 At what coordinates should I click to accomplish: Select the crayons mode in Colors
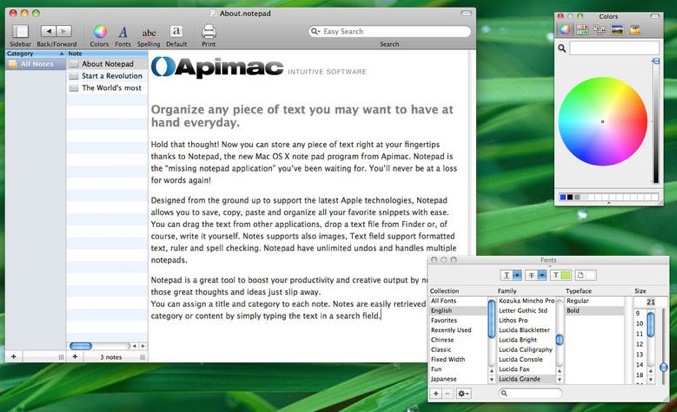tap(635, 29)
